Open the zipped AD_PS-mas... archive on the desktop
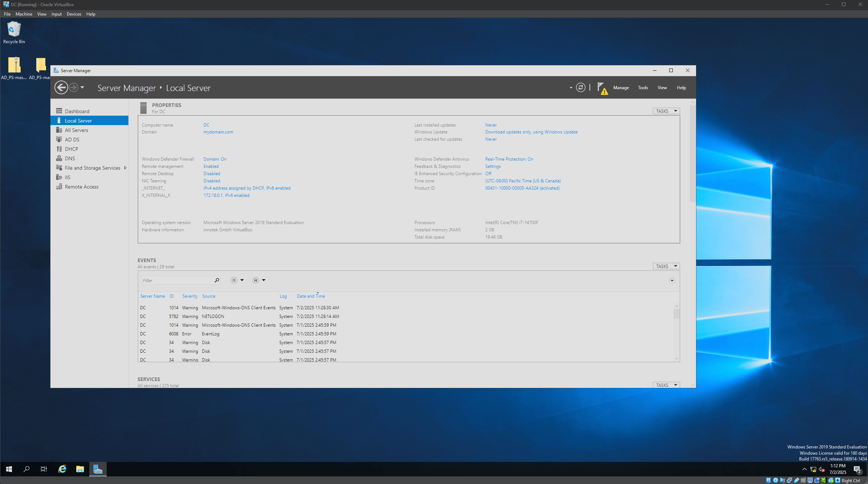Screen dimensions: 868x484 [14, 68]
